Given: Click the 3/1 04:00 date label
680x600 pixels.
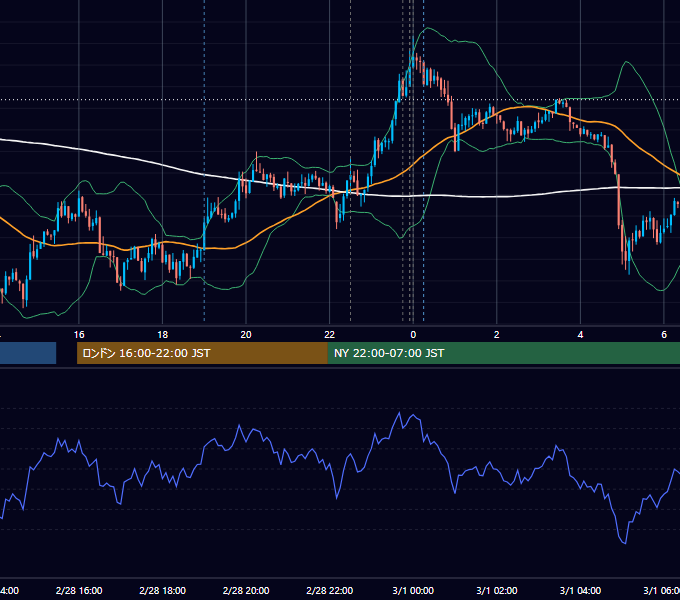Looking at the screenshot, I should coord(580,590).
